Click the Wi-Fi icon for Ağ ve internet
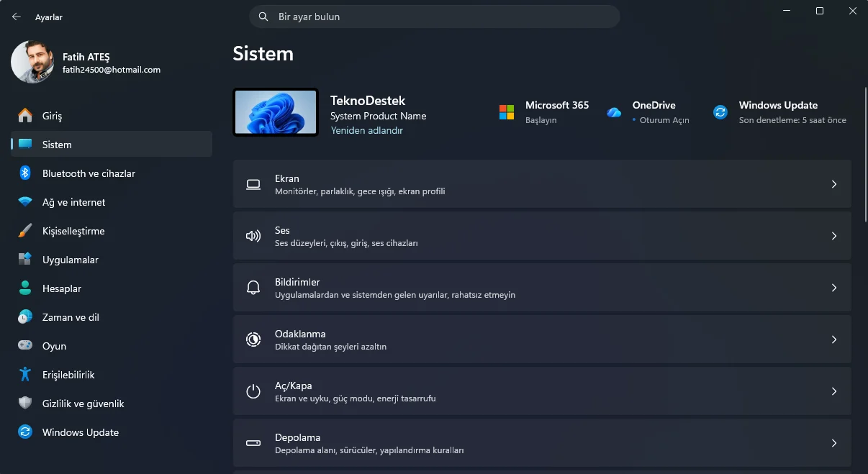The image size is (868, 474). [x=25, y=202]
